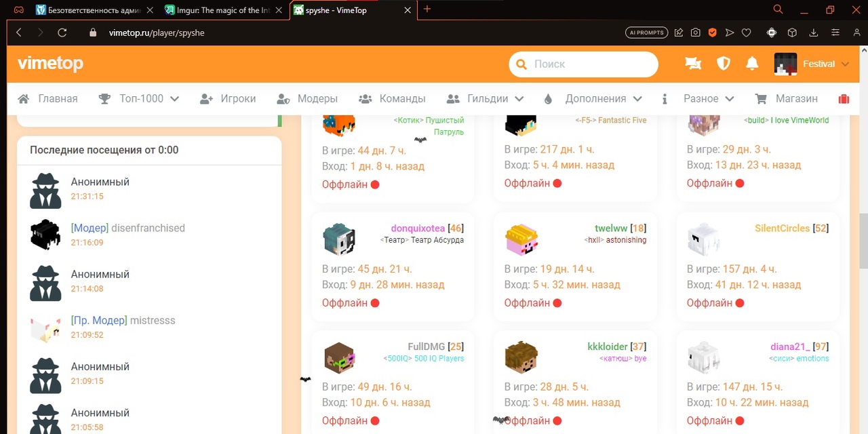Open the browser downloads icon
Screen dimensions: 868x434
(813, 33)
